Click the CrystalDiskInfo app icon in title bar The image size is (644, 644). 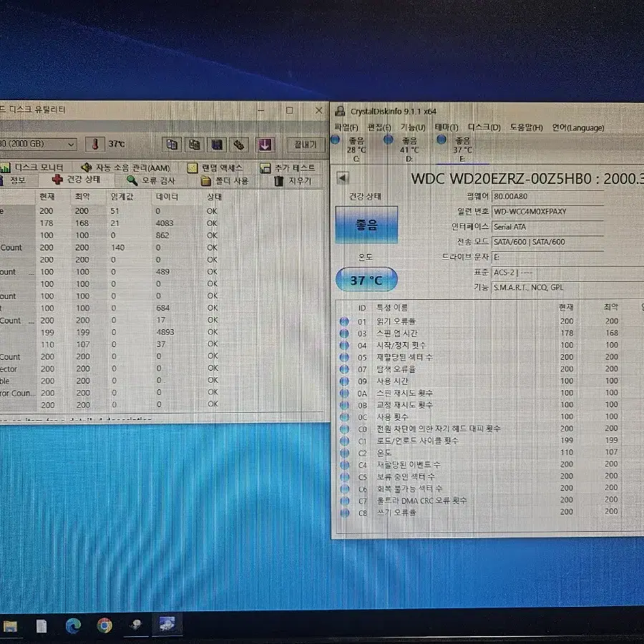340,111
